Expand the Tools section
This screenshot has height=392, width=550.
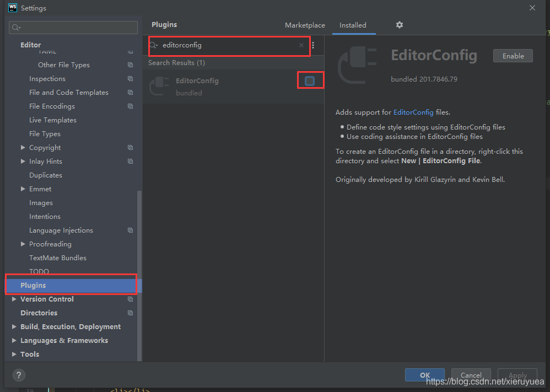coord(14,354)
